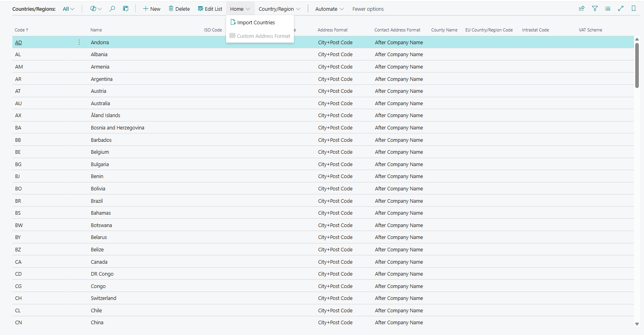The height and width of the screenshot is (335, 644).
Task: Switch to Edit List mode
Action: click(210, 9)
